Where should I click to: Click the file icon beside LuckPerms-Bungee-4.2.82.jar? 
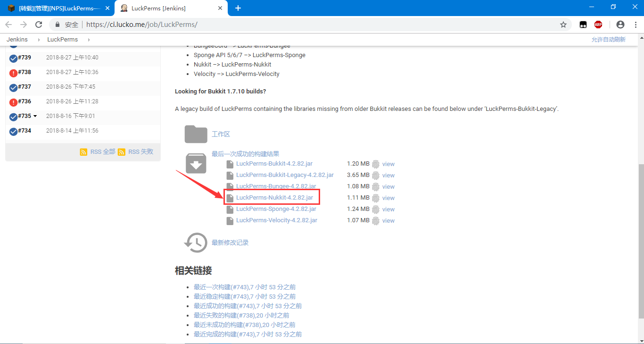click(230, 187)
